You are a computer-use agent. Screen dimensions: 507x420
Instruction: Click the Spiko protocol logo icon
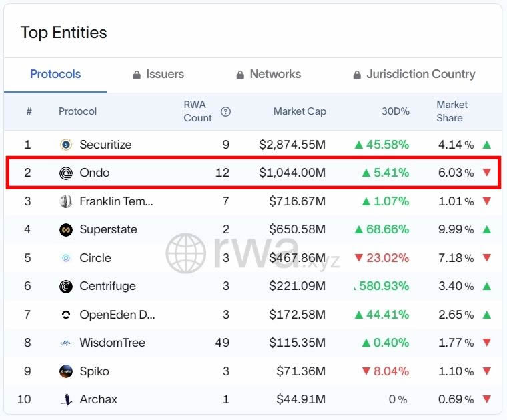66,371
